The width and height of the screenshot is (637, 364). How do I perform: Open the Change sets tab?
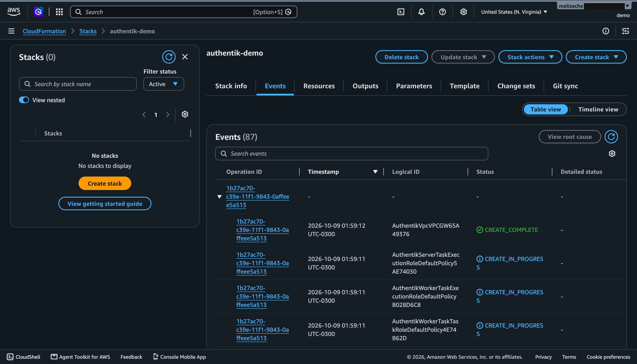[516, 86]
